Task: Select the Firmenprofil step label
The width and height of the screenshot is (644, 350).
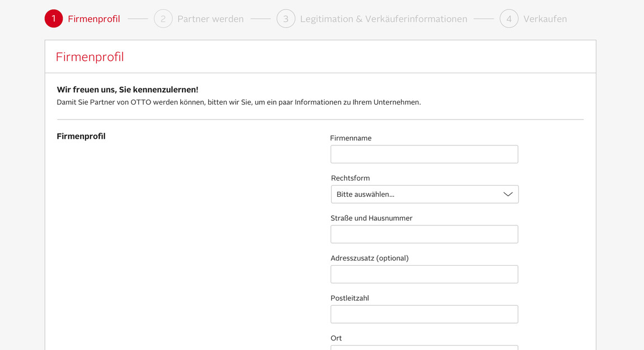Action: tap(94, 18)
